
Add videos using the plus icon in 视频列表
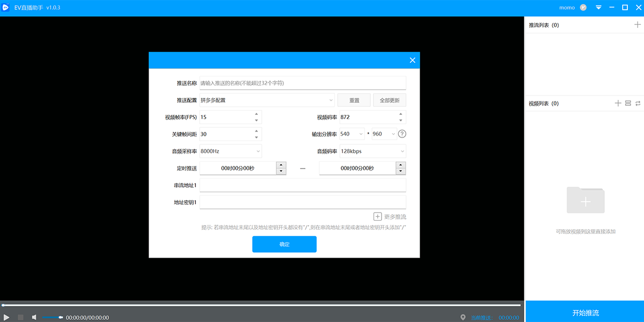[618, 103]
